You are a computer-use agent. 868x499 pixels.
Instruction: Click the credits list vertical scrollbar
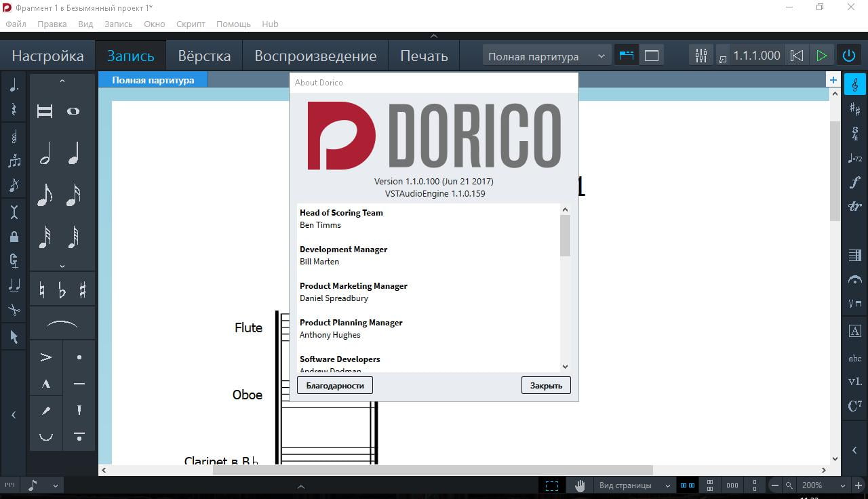pos(566,235)
